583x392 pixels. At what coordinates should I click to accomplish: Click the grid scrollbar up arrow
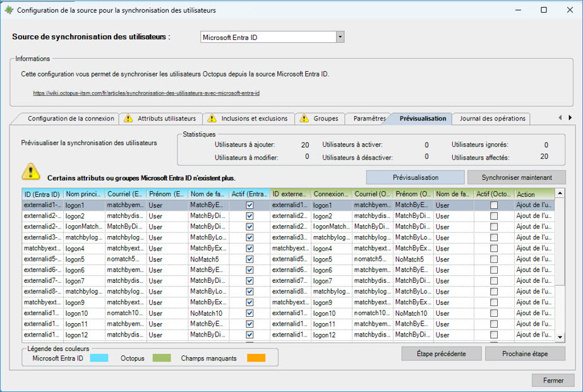point(560,193)
